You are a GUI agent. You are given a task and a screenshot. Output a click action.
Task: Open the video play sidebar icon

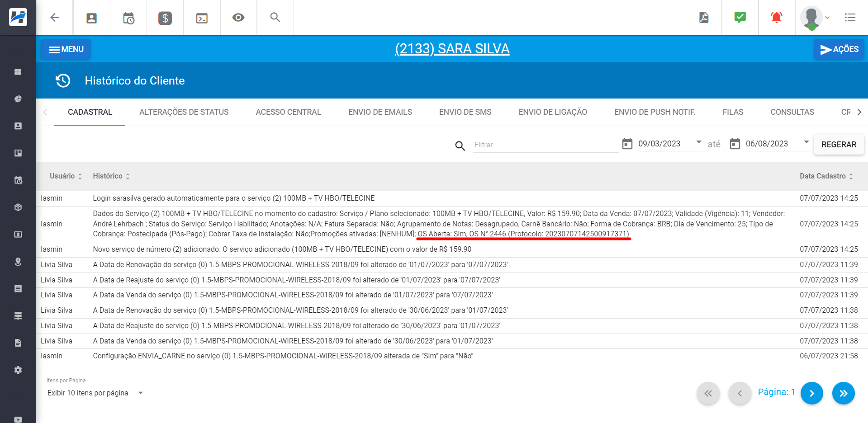[x=18, y=419]
